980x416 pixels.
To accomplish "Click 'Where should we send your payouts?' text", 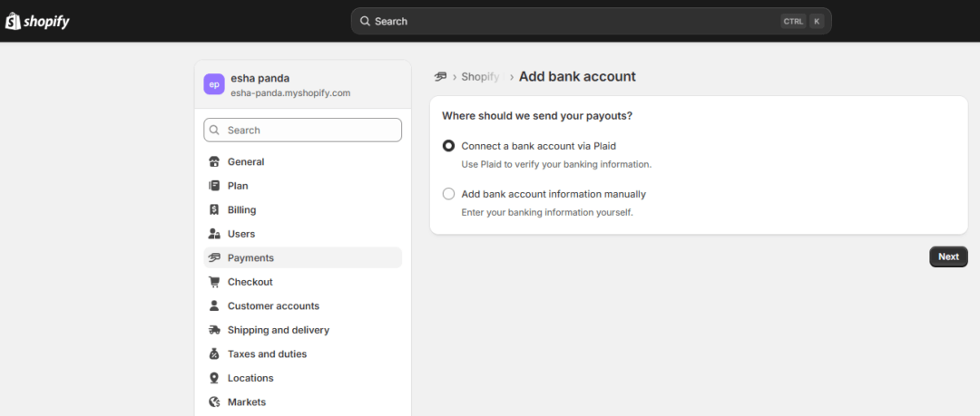I will (x=537, y=116).
